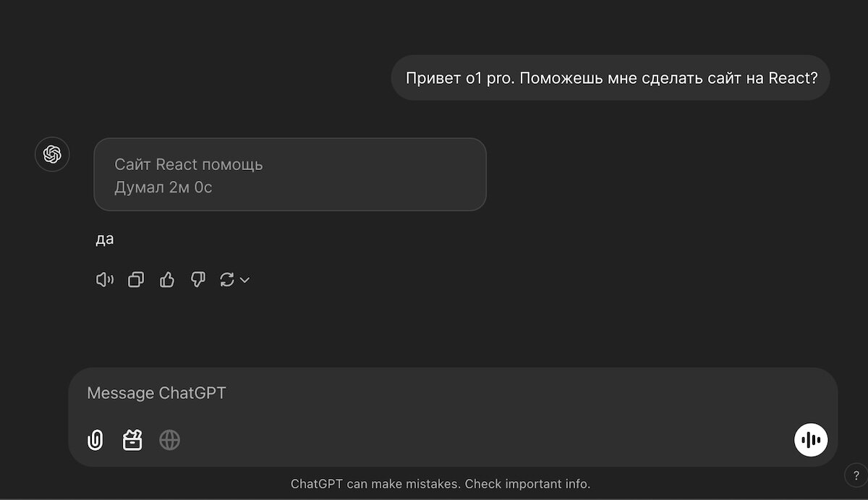Open the toolbox tools icon in composer

tap(132, 440)
